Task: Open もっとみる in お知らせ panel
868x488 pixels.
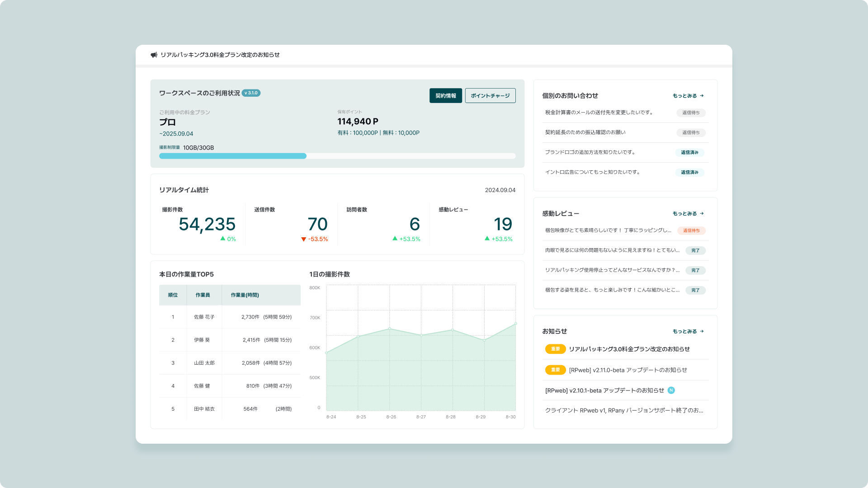Action: (x=688, y=332)
